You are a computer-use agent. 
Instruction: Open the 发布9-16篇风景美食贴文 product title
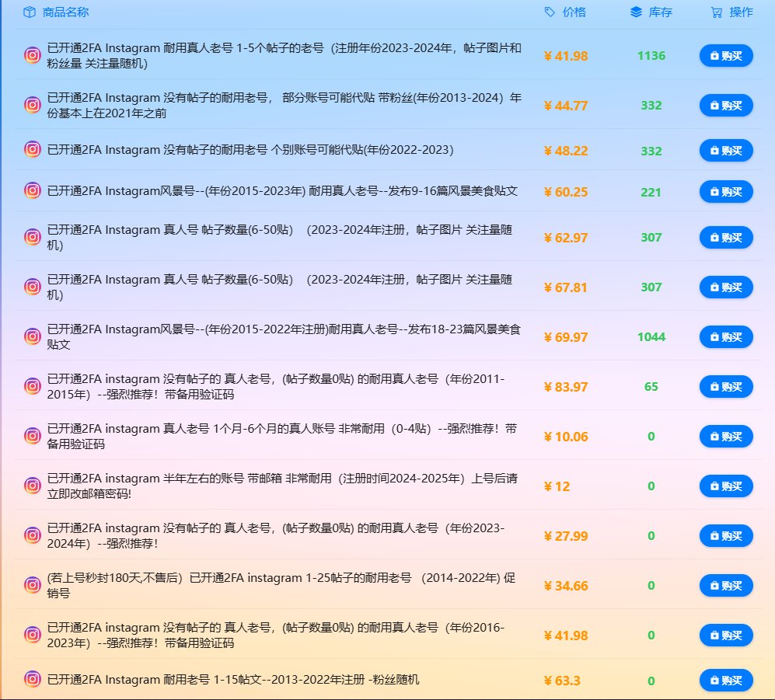pyautogui.click(x=282, y=190)
